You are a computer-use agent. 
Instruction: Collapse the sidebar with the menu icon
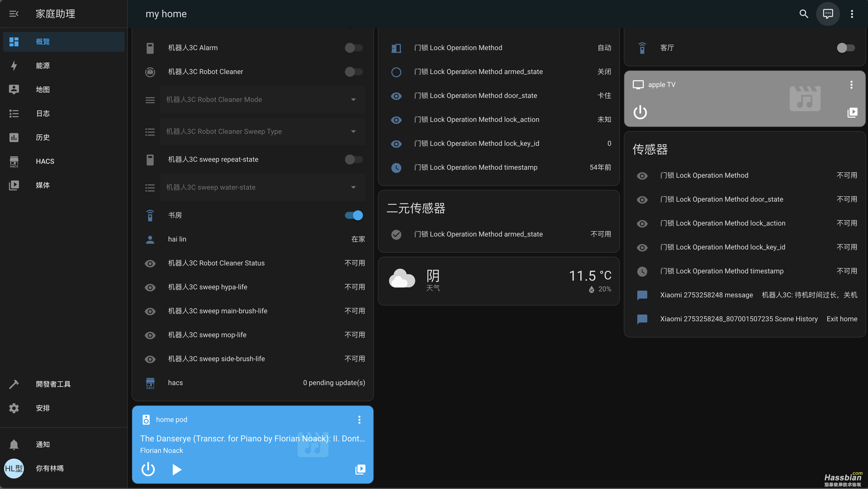pos(14,14)
